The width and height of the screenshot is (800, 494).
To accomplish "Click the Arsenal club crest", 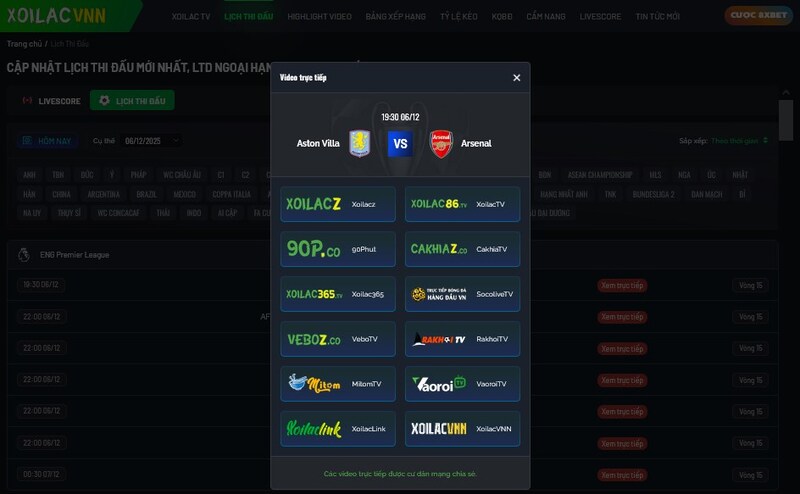I will (441, 143).
